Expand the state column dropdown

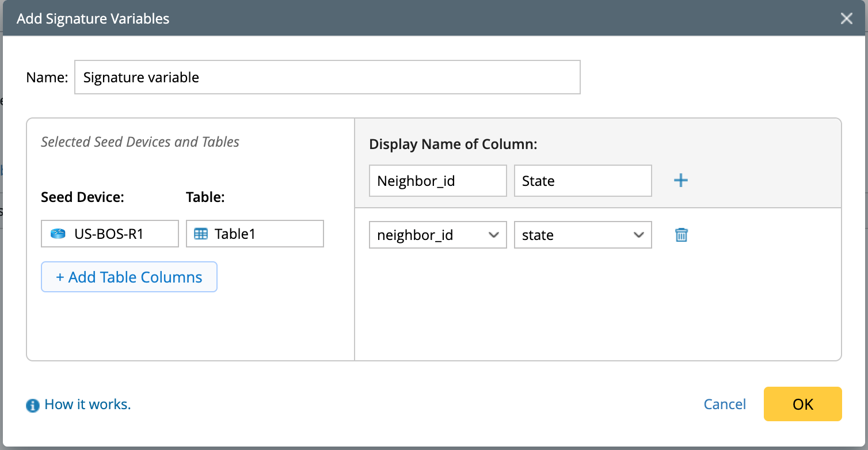click(x=583, y=235)
